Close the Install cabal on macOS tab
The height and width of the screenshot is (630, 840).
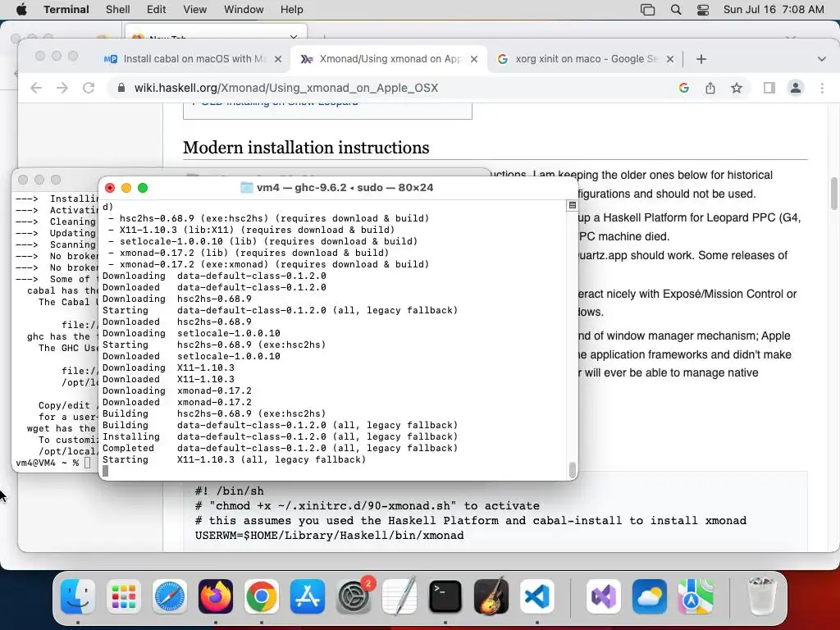pos(278,59)
